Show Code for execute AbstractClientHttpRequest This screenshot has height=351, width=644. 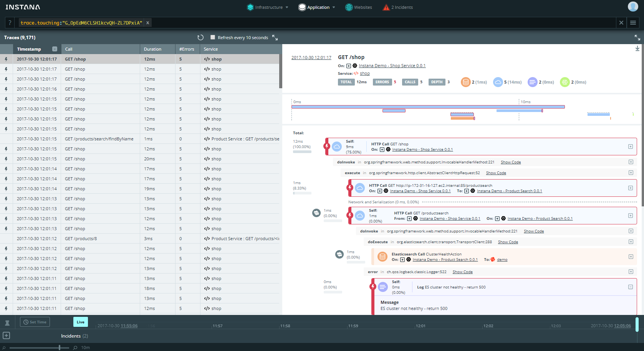pyautogui.click(x=496, y=173)
